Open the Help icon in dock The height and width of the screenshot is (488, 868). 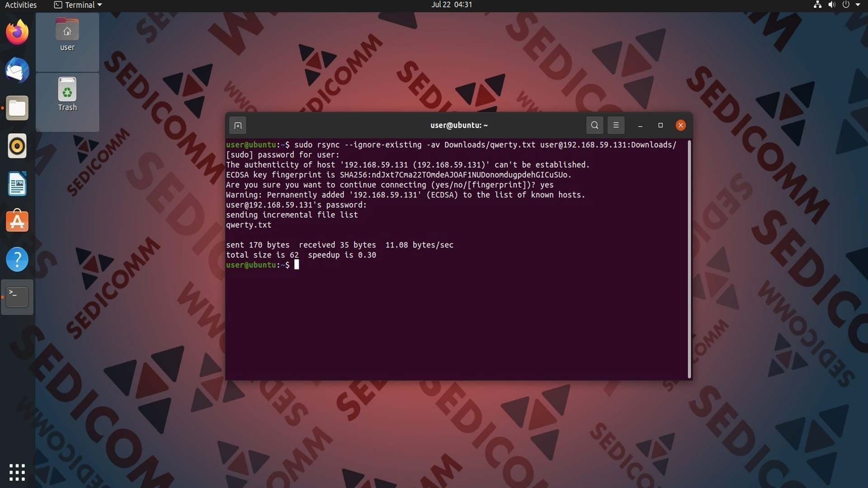[x=17, y=259]
